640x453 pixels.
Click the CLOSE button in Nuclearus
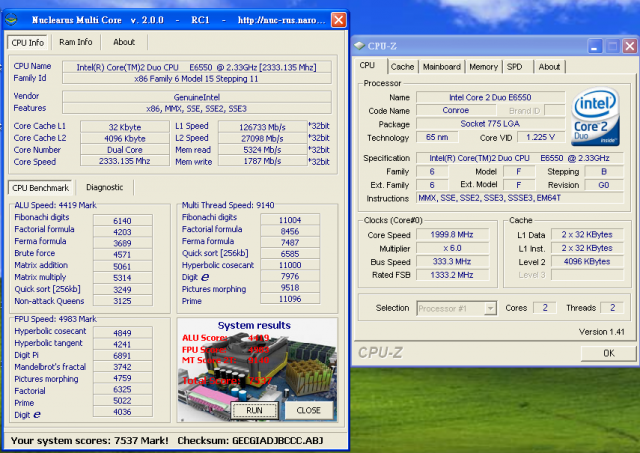click(309, 410)
